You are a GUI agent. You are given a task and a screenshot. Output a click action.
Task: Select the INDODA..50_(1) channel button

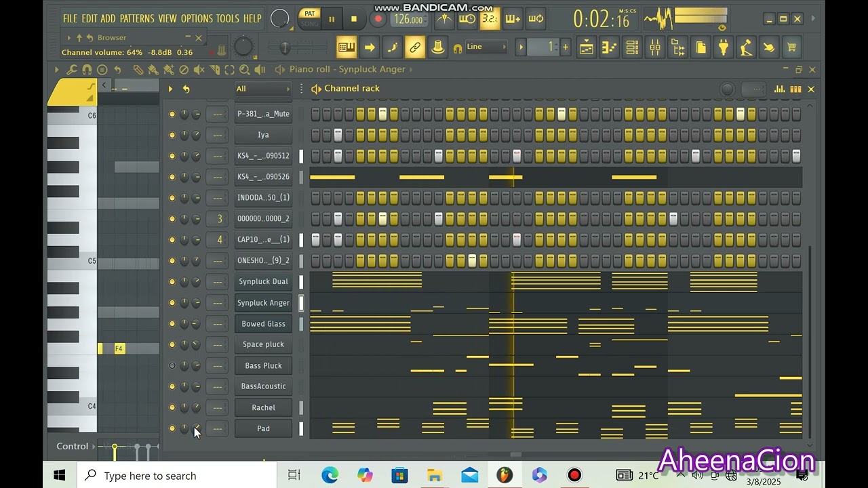click(263, 198)
